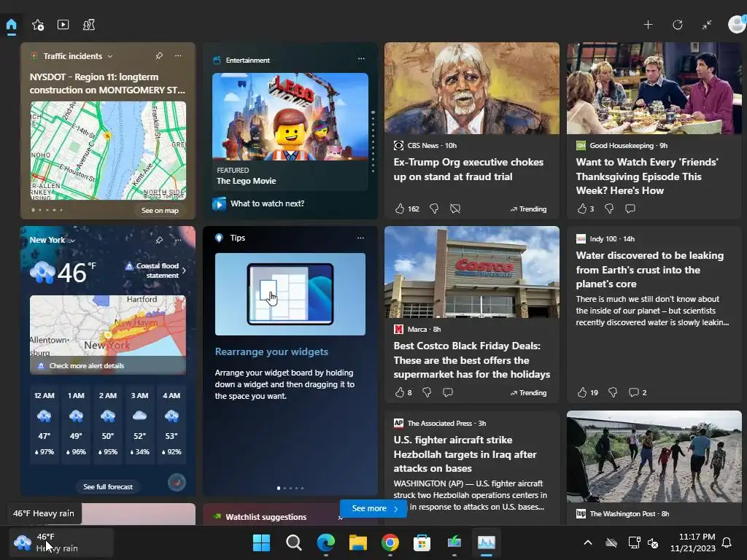
Task: Click See full forecast button
Action: tap(108, 486)
